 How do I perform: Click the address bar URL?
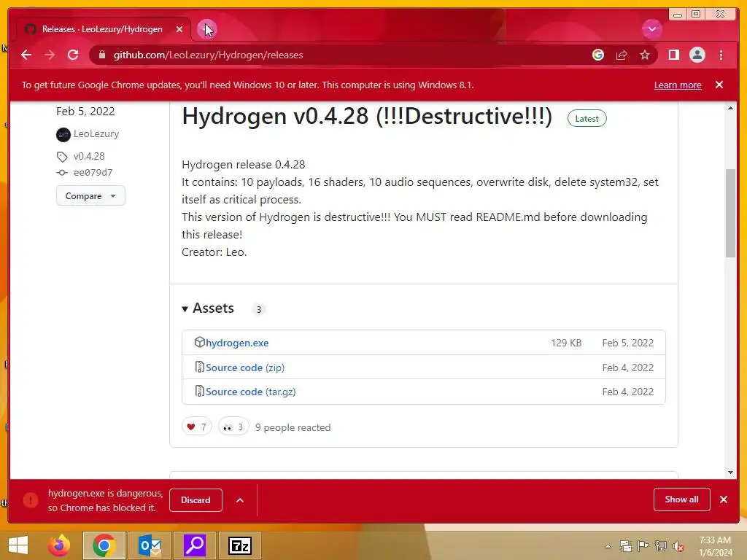208,55
